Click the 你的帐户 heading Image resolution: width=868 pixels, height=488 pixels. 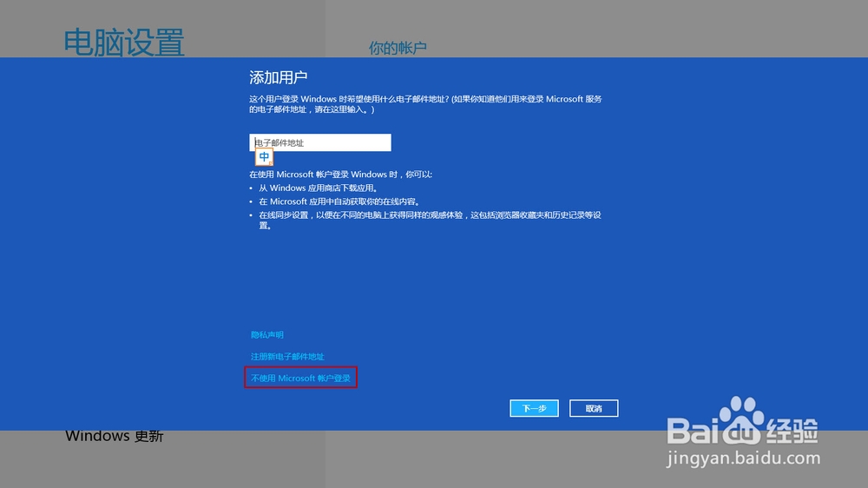[398, 48]
